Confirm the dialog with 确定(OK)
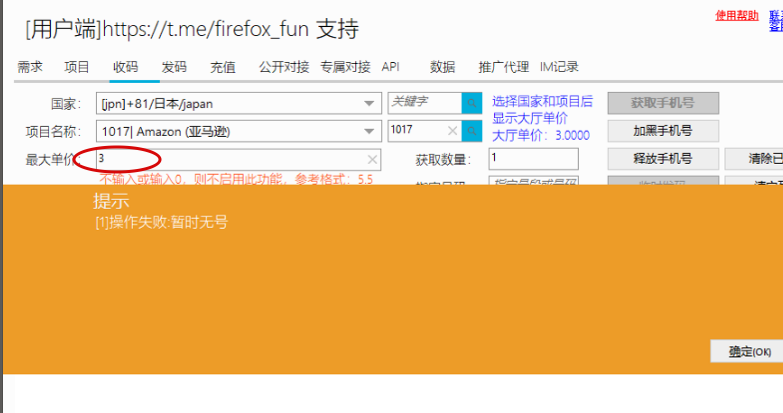Image resolution: width=783 pixels, height=413 pixels. pyautogui.click(x=749, y=352)
